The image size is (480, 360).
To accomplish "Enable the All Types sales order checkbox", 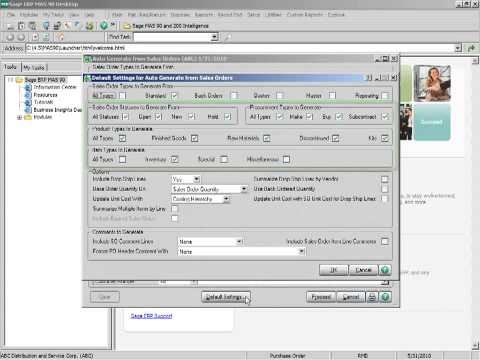I will pyautogui.click(x=123, y=96).
